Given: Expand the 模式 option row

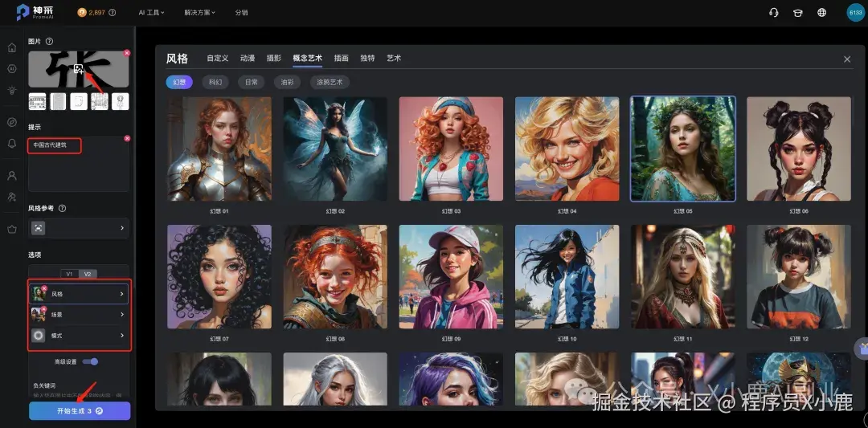Looking at the screenshot, I should (x=79, y=336).
